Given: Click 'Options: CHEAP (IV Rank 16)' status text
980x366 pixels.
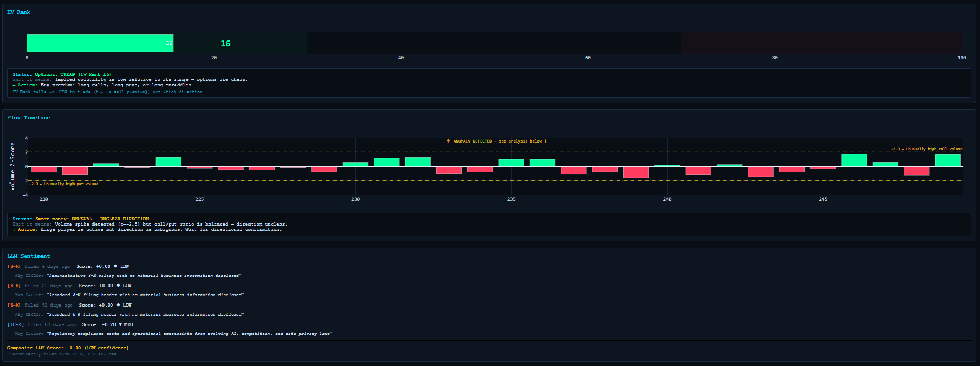Looking at the screenshot, I should click(73, 74).
